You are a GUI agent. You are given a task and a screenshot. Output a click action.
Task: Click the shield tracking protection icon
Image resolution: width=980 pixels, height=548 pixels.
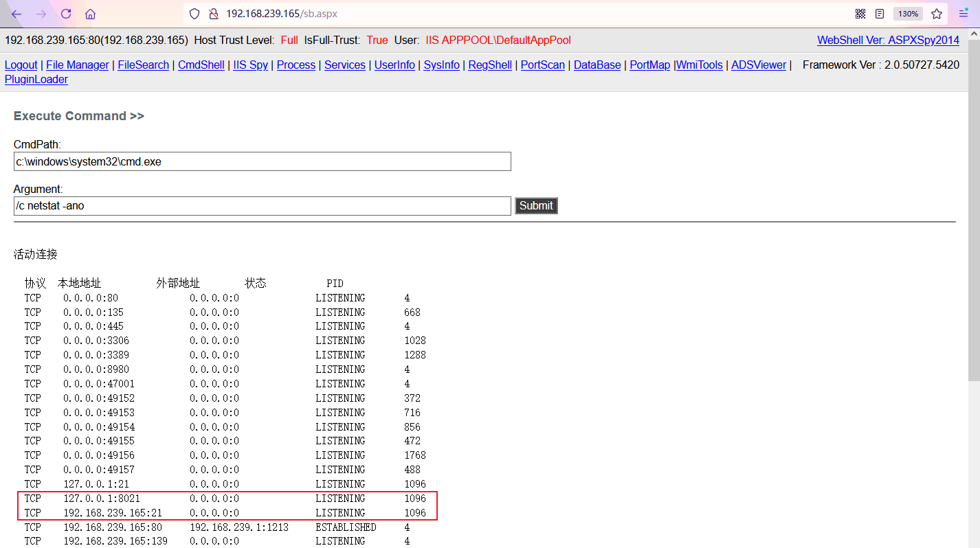click(x=194, y=14)
